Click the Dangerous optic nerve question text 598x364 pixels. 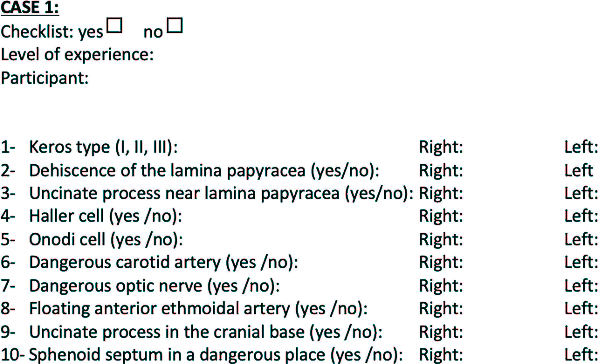(154, 286)
